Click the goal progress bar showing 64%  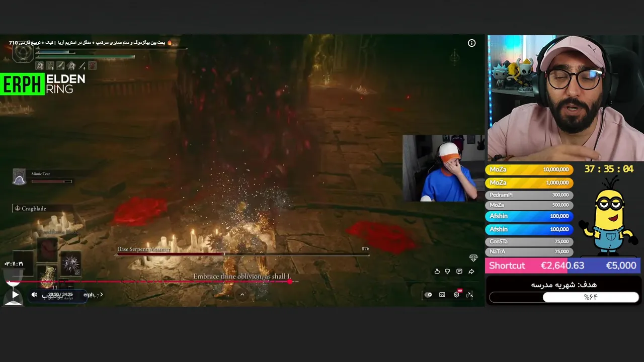click(x=564, y=297)
